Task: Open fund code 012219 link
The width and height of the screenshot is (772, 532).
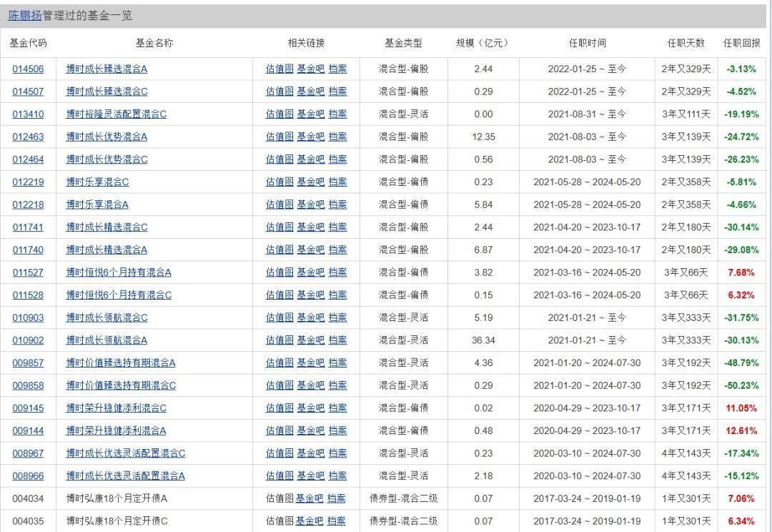Action: tap(28, 182)
